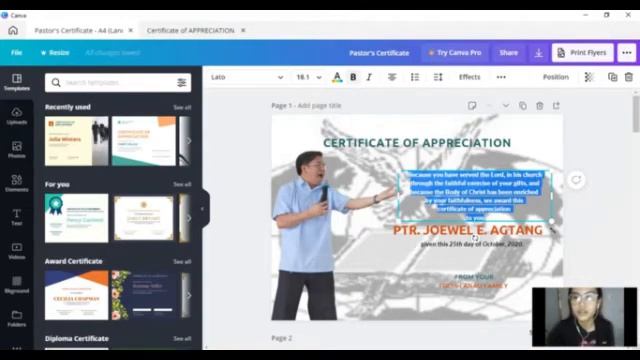Show next Award Certificate templates
This screenshot has height=360, width=640.
[x=189, y=295]
